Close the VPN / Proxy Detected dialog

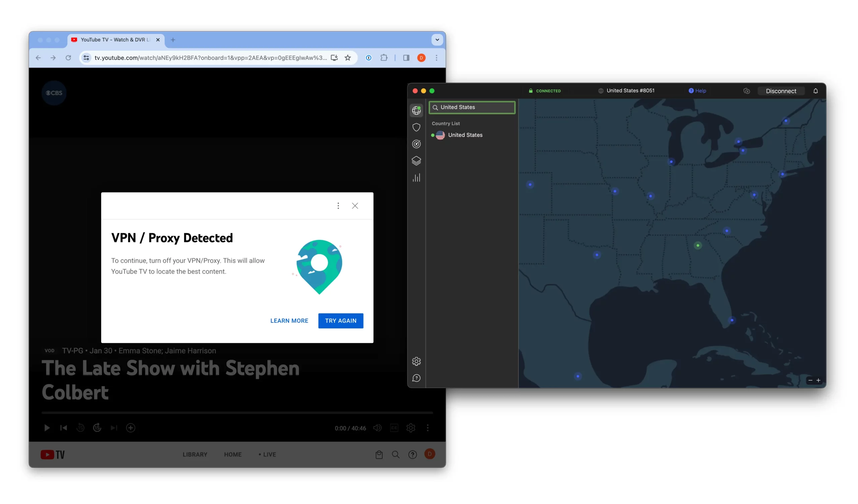[355, 206]
